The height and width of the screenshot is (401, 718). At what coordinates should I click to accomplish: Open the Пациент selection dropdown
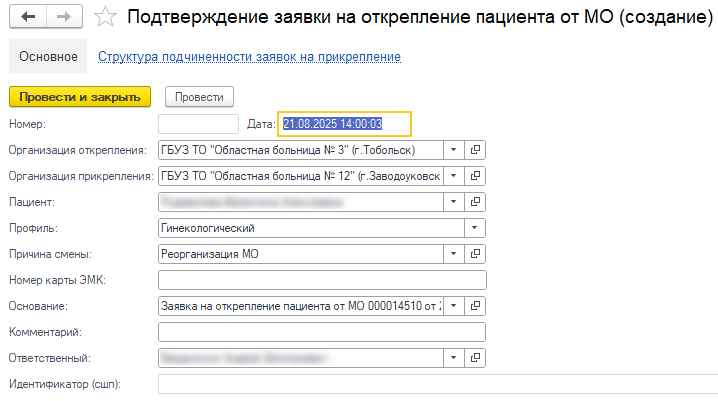click(x=455, y=202)
